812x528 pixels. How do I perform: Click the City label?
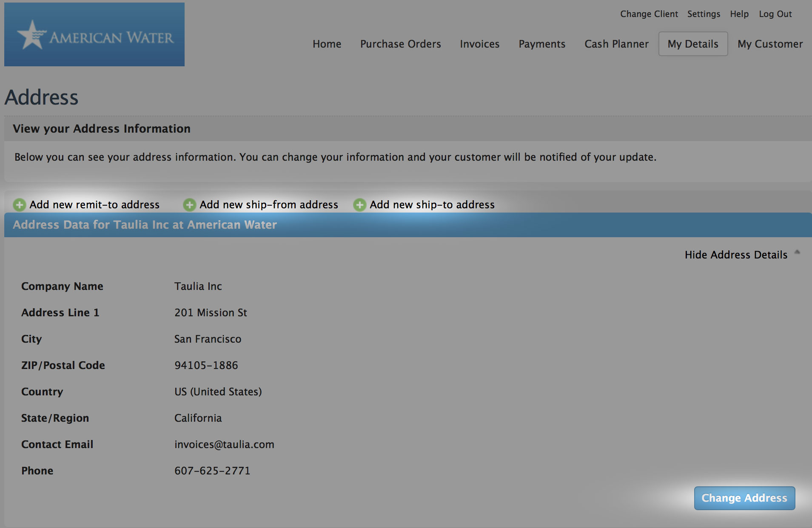31,339
